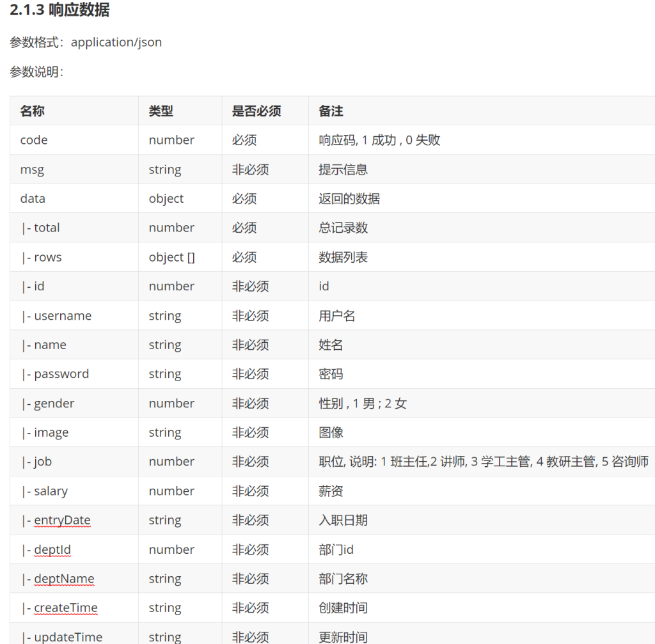Select the 'code' parameter name cell
Viewport: 655px width, 644px height.
tap(34, 140)
